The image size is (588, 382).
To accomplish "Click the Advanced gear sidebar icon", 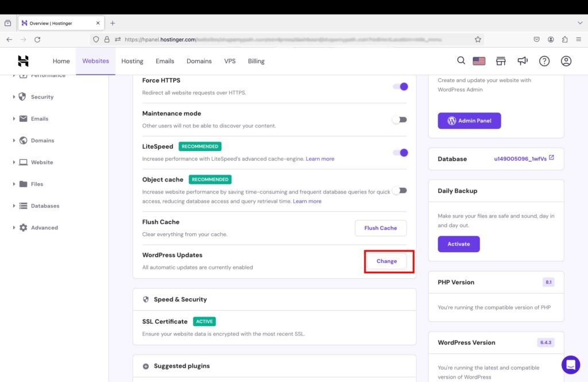I will pos(23,227).
